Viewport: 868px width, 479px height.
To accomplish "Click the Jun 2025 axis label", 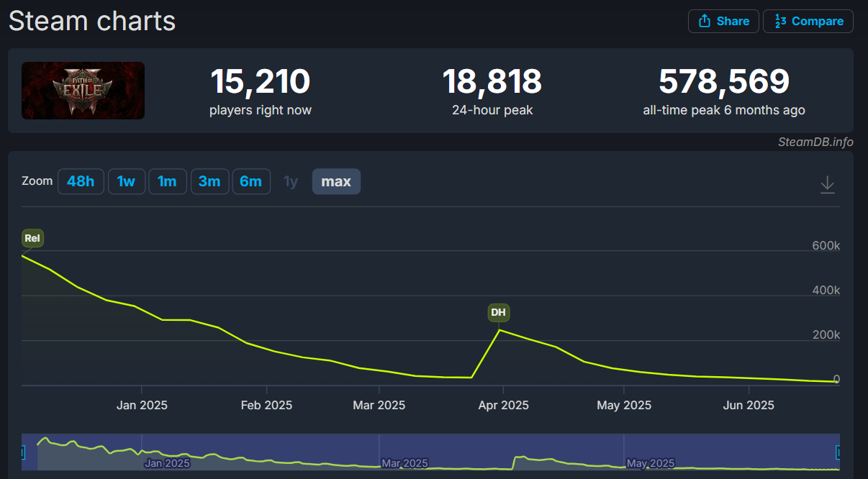I will click(x=749, y=405).
